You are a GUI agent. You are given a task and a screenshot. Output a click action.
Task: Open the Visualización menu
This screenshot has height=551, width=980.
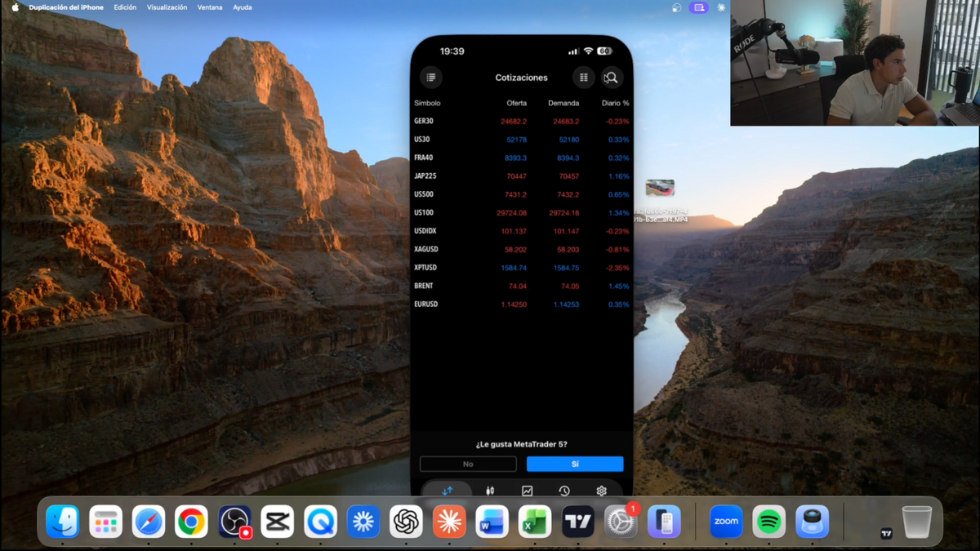pyautogui.click(x=167, y=7)
